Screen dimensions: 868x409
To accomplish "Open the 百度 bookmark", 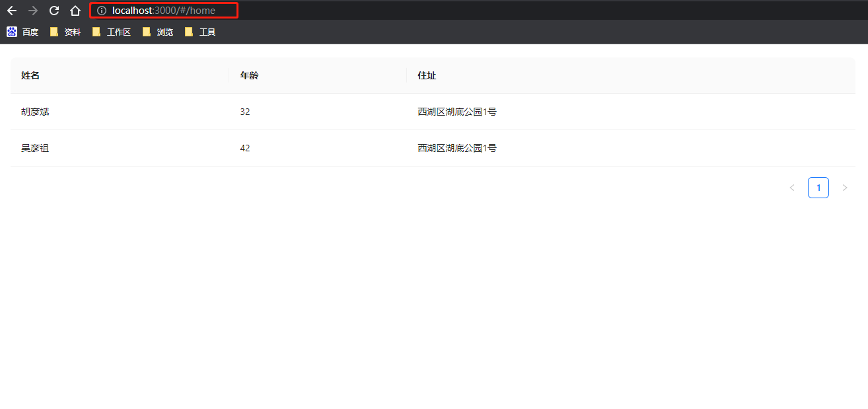I will click(x=23, y=32).
